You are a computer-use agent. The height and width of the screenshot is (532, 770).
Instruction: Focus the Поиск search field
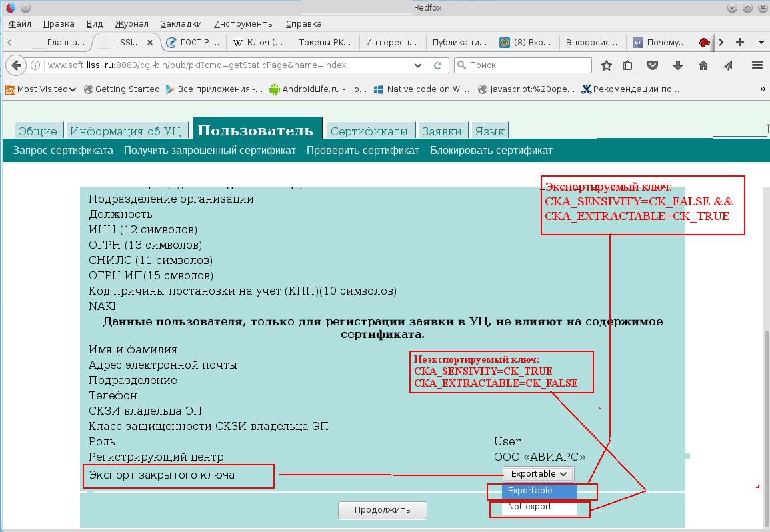[523, 65]
